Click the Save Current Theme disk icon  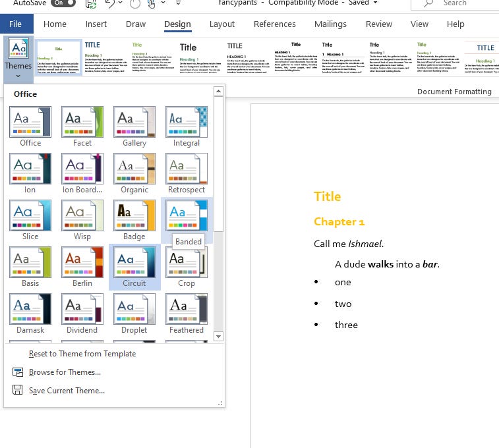coord(18,390)
